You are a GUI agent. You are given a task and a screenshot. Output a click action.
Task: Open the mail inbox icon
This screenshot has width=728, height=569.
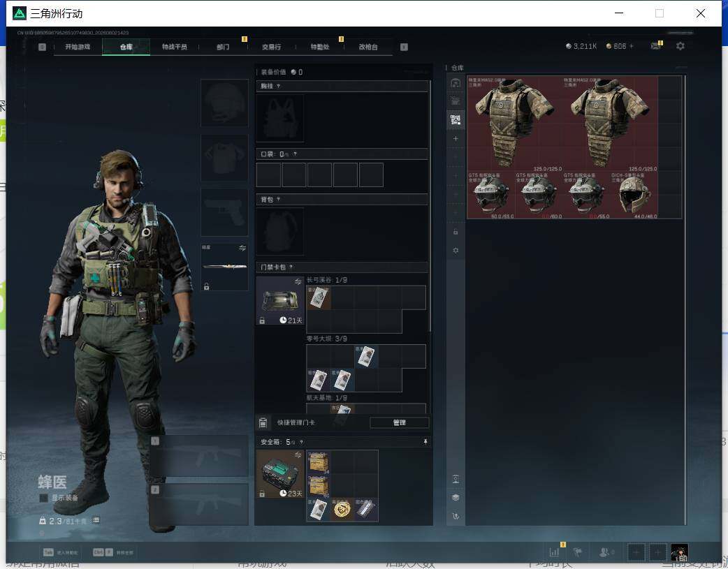point(655,46)
